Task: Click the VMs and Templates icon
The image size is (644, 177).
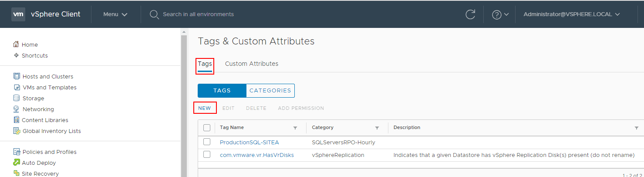Action: pos(17,87)
